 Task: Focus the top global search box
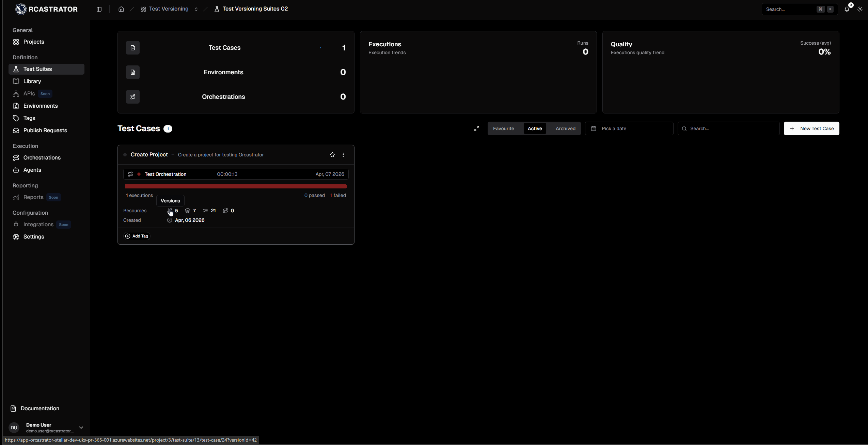coord(799,9)
